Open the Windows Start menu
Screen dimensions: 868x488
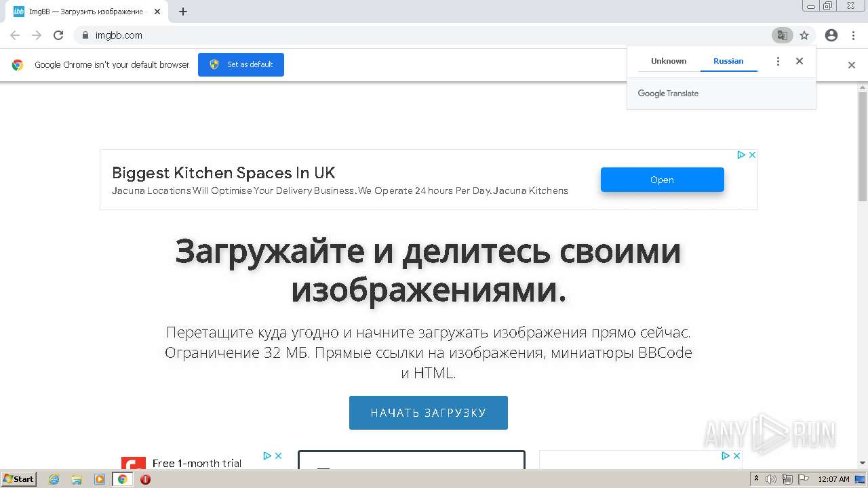19,479
